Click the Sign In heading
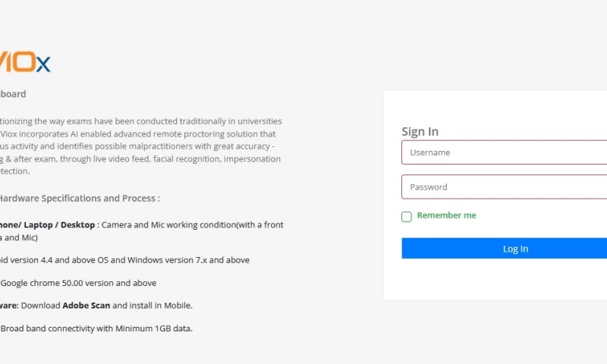This screenshot has width=607, height=364. tap(420, 131)
